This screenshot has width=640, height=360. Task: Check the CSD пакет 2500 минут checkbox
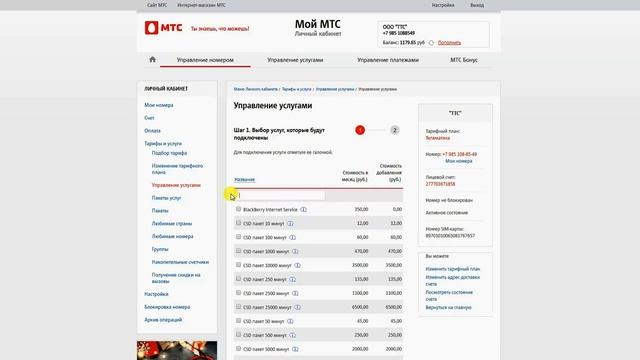[x=238, y=293]
